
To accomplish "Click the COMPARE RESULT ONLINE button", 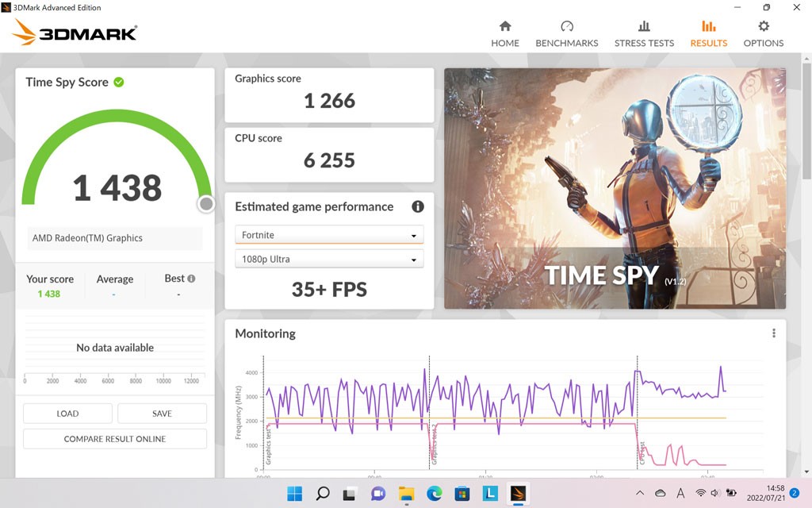I will coord(115,439).
